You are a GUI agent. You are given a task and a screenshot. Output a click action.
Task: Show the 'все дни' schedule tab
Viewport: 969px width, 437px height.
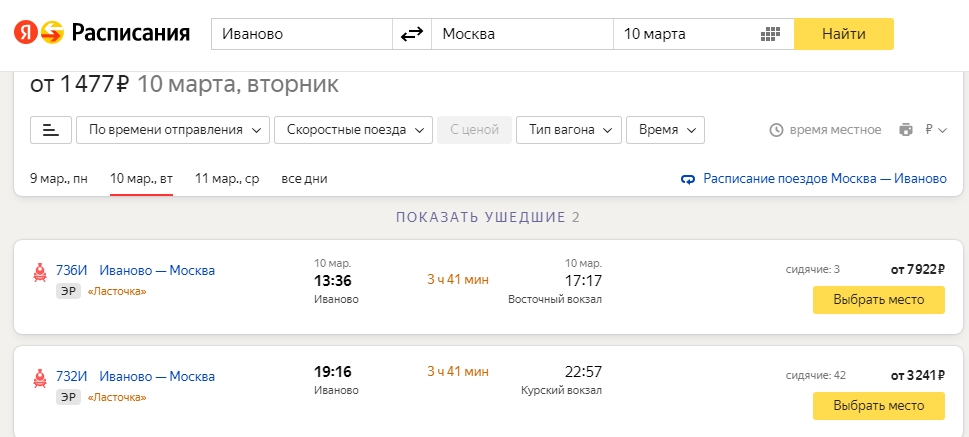coord(304,179)
